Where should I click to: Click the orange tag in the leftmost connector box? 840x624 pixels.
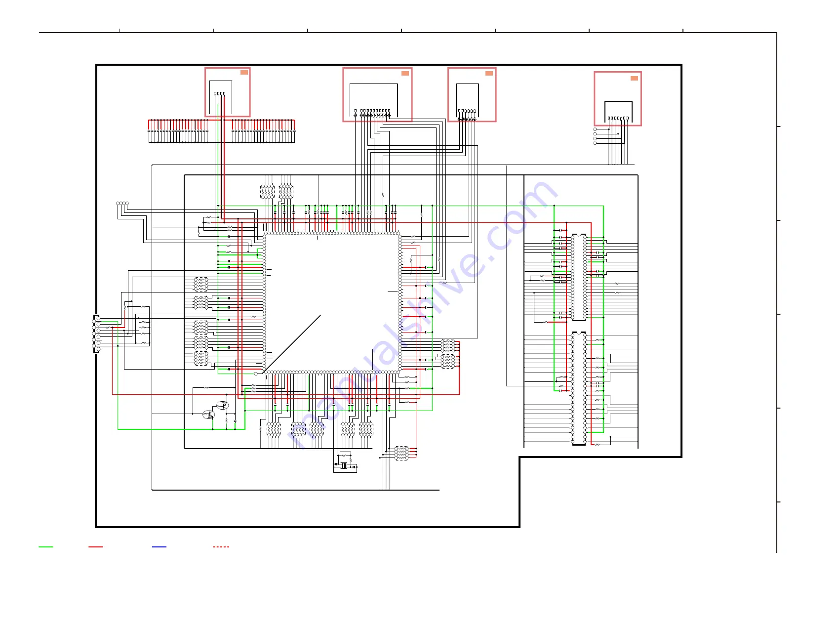[244, 73]
